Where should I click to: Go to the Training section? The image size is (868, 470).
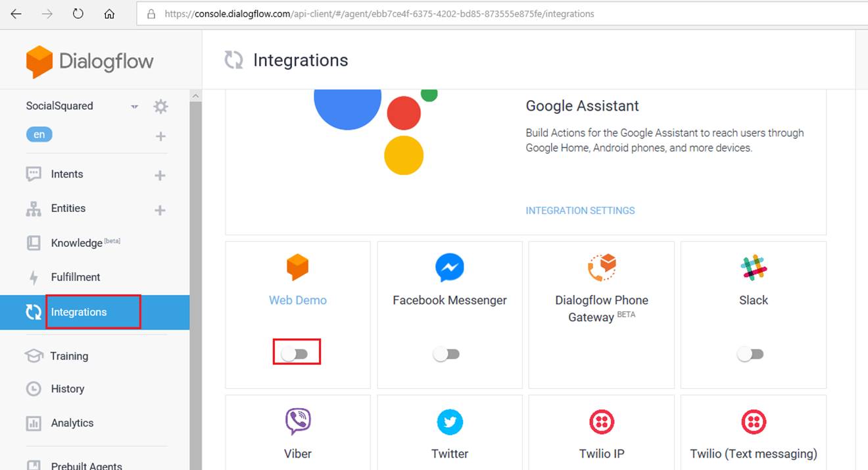click(x=69, y=356)
